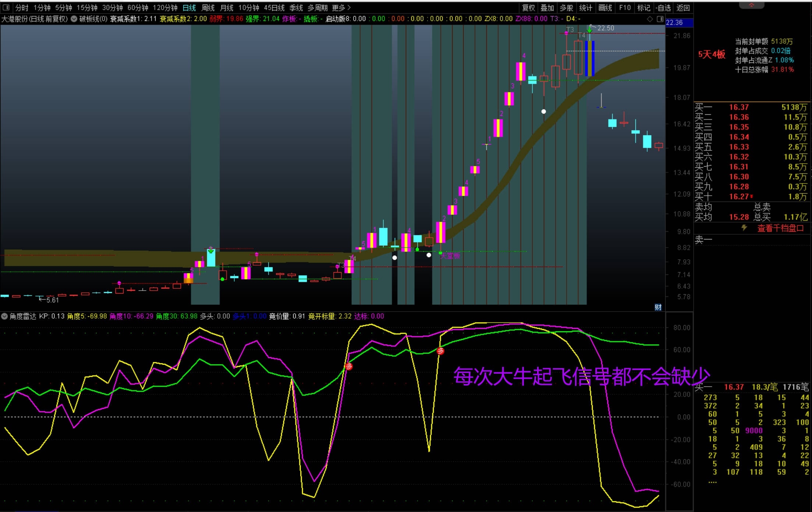The width and height of the screenshot is (812, 512).
Task: Toggle 叠加 overlay mode
Action: tap(547, 8)
